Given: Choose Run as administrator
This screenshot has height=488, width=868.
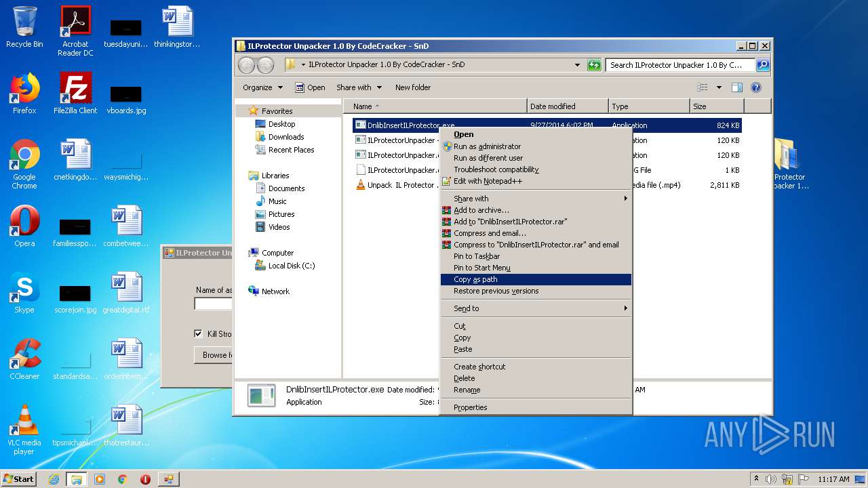Looking at the screenshot, I should pyautogui.click(x=536, y=146).
